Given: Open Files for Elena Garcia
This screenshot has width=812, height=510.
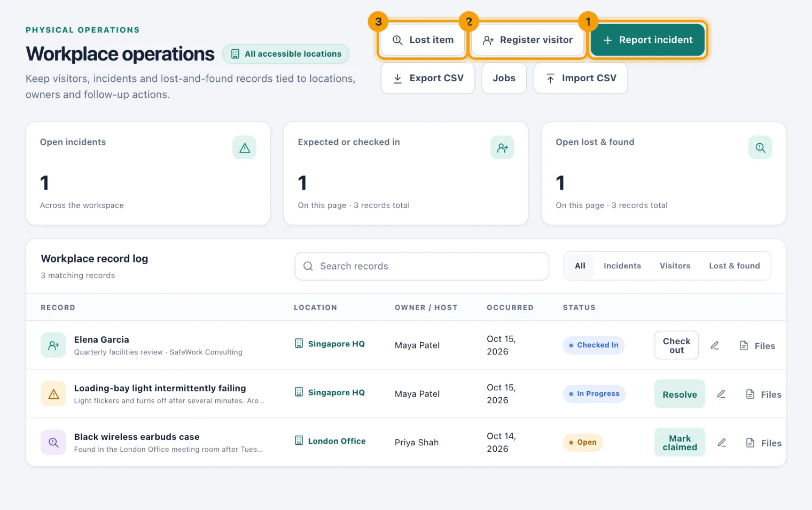Looking at the screenshot, I should pos(757,346).
